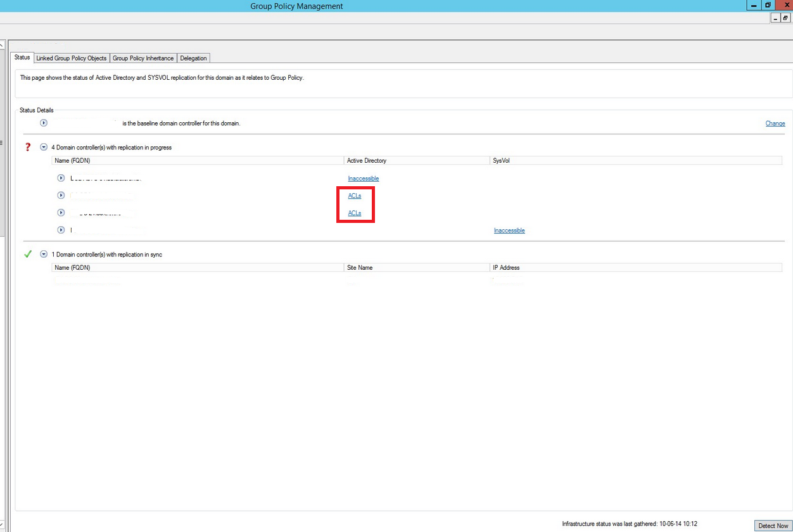
Task: Click the up arrow on the left scrollbar
Action: (x=3, y=44)
